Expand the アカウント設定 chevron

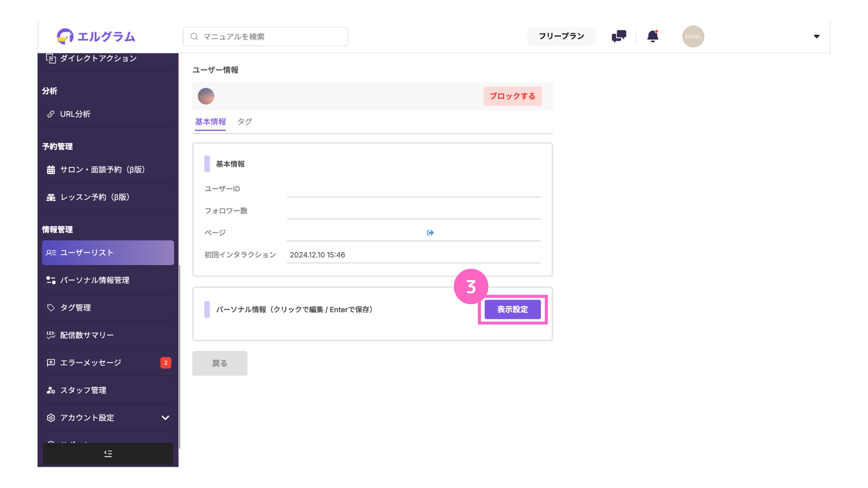coord(165,418)
